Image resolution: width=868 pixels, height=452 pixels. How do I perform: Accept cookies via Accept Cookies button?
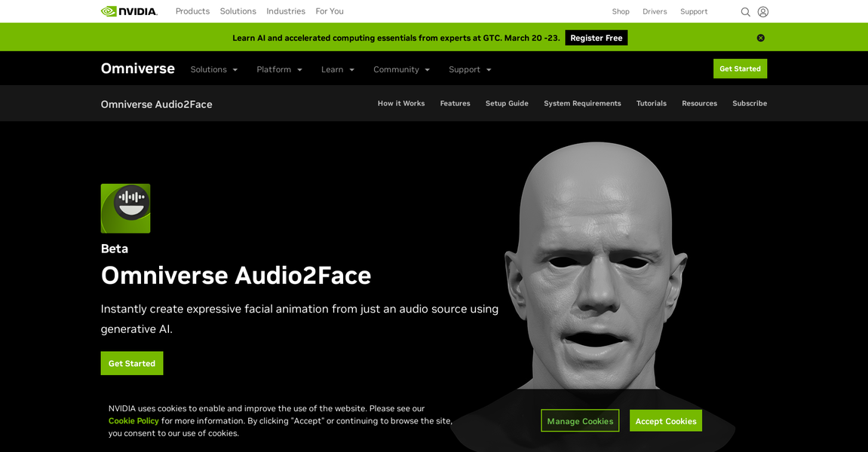tap(665, 420)
